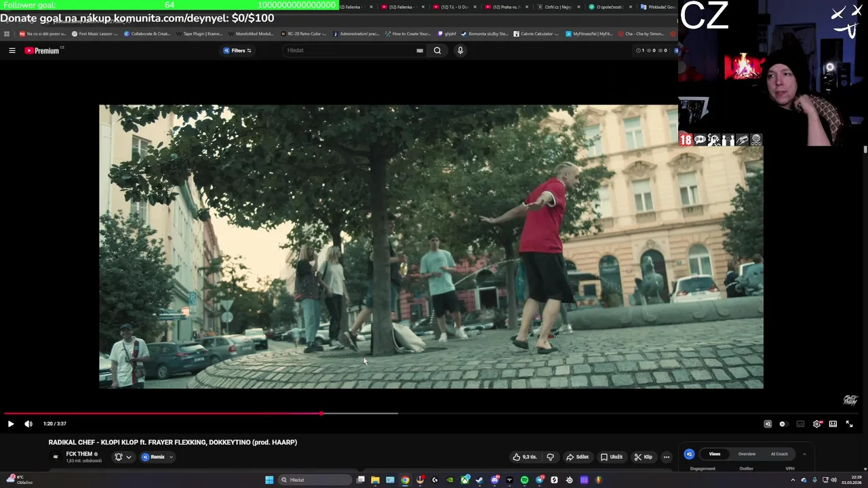Enter fullscreen mode
The image size is (868, 488).
pos(849,424)
